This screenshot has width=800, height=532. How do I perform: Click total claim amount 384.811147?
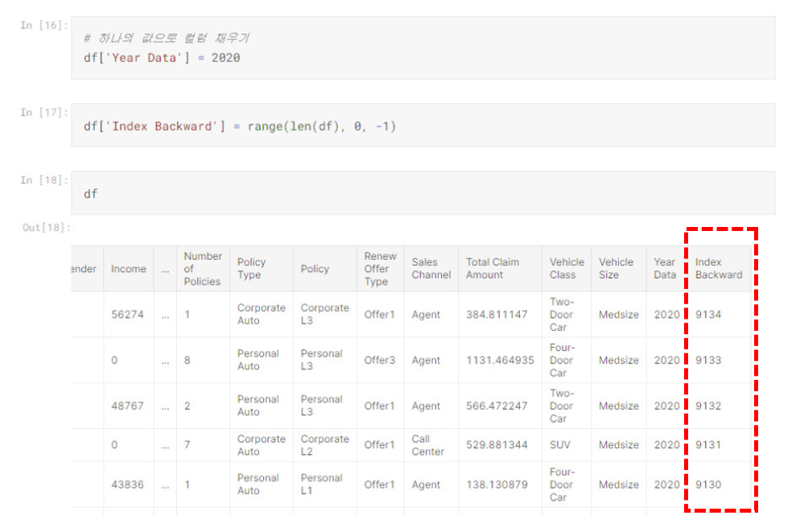(x=497, y=315)
